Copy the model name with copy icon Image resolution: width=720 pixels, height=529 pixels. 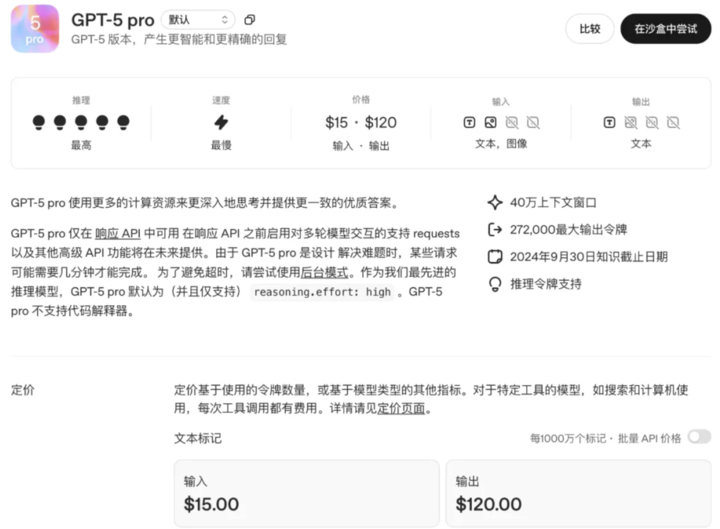(x=250, y=20)
